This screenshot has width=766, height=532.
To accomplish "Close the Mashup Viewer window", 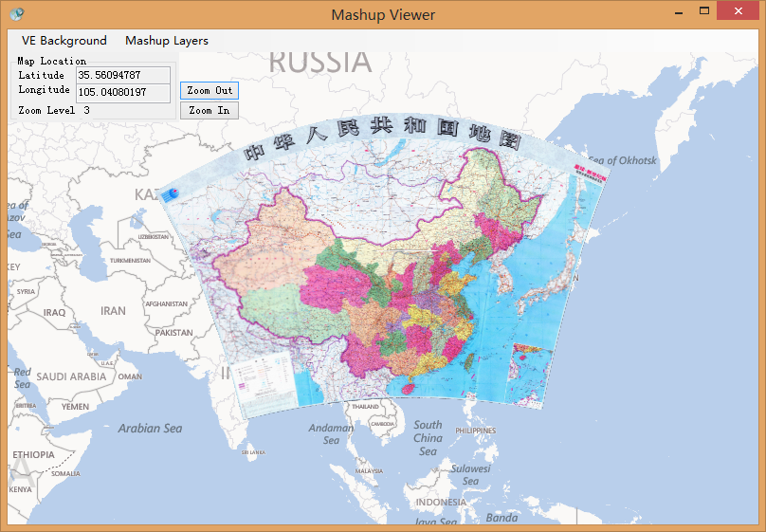I will (x=738, y=11).
